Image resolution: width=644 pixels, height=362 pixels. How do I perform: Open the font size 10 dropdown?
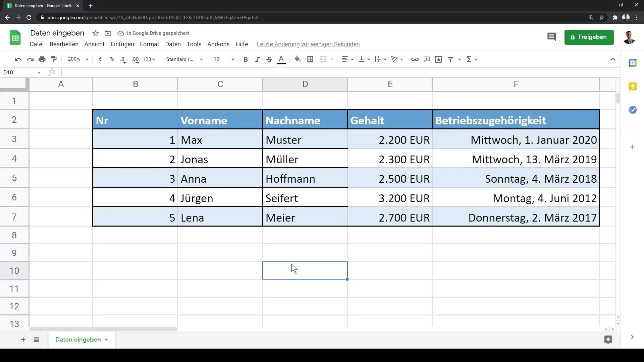coord(224,59)
